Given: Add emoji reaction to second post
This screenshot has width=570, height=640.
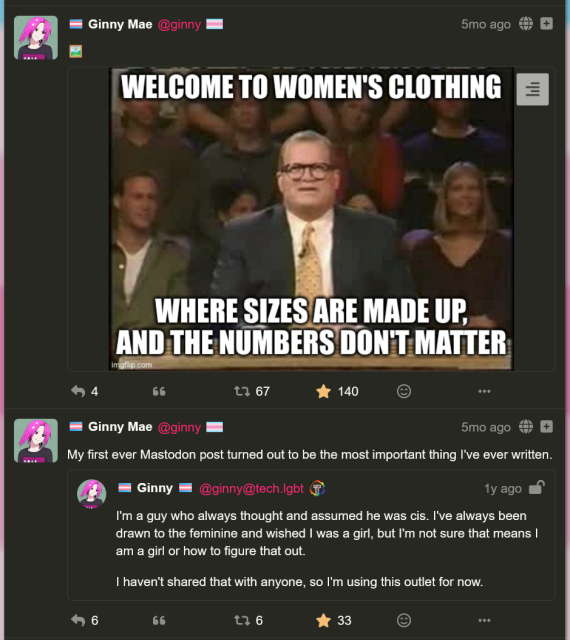Looking at the screenshot, I should [404, 620].
